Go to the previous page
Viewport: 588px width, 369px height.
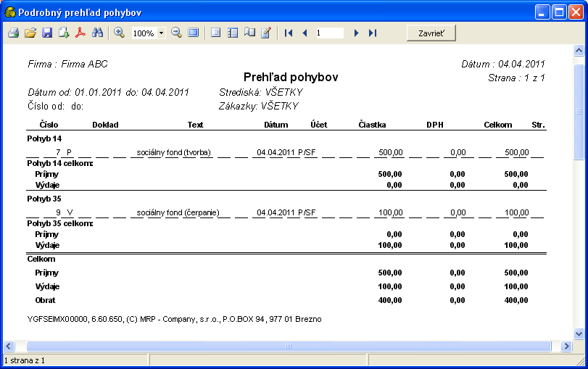tap(305, 33)
